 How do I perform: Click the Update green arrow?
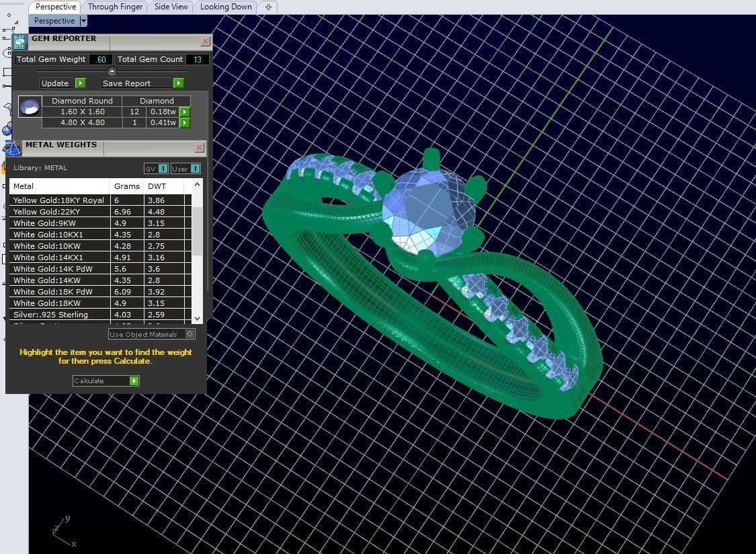pyautogui.click(x=81, y=83)
